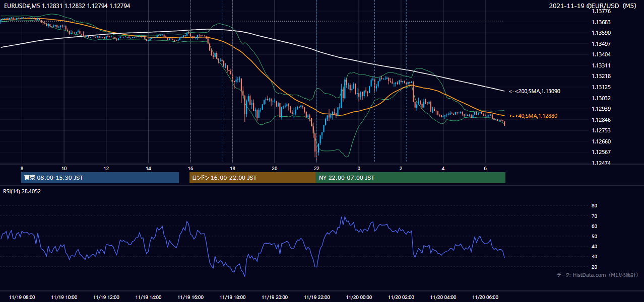Select the ロンドン 16:00-22:00 JST session bar

pyautogui.click(x=252, y=178)
